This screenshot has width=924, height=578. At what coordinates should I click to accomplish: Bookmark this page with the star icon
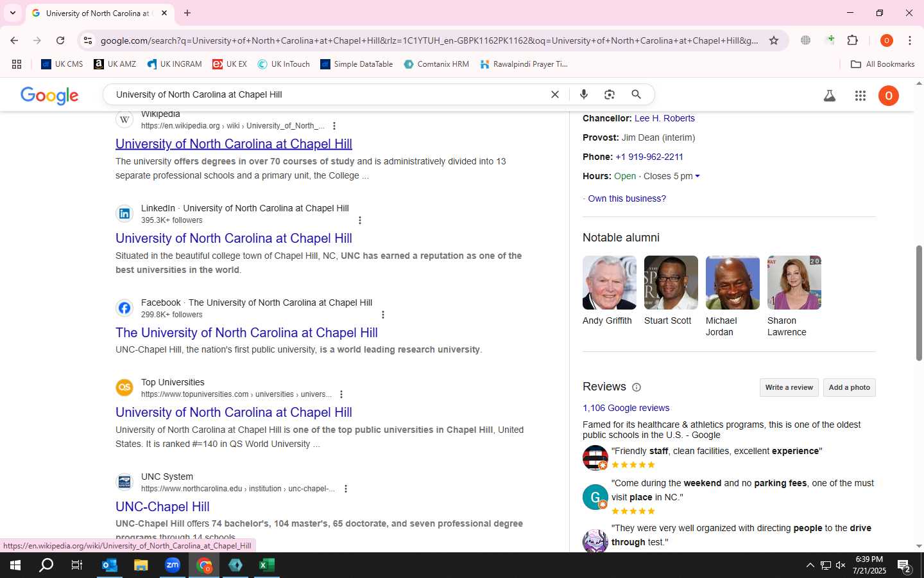pyautogui.click(x=774, y=40)
